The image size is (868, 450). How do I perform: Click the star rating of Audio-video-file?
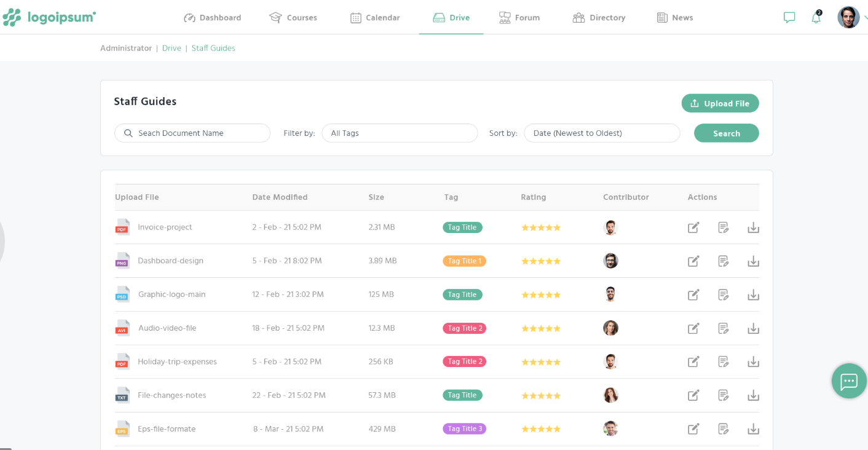tap(541, 328)
